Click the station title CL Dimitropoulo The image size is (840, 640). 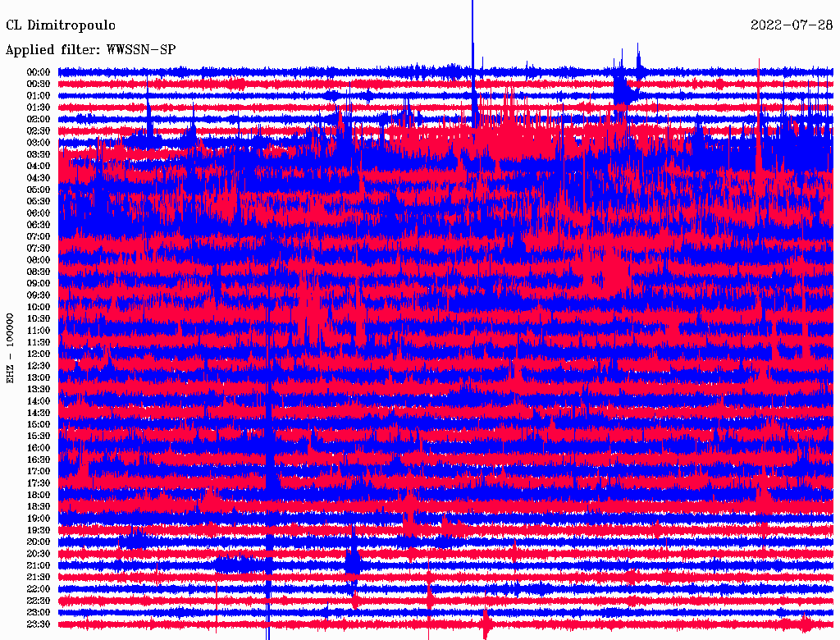[61, 25]
